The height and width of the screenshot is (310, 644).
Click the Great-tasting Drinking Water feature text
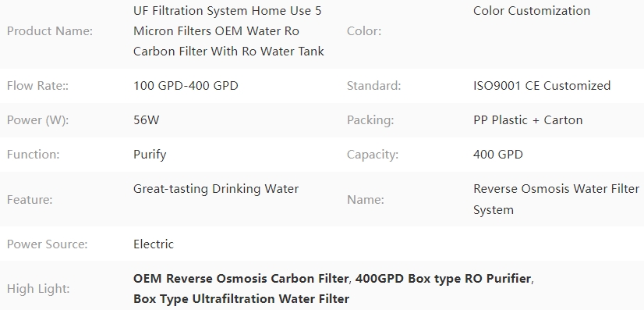(x=216, y=189)
